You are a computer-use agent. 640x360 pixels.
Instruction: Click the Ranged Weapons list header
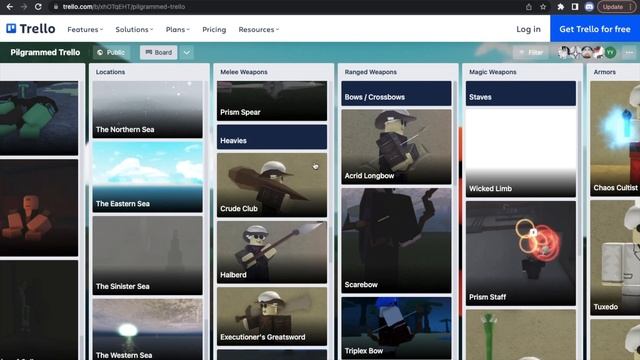pyautogui.click(x=370, y=72)
